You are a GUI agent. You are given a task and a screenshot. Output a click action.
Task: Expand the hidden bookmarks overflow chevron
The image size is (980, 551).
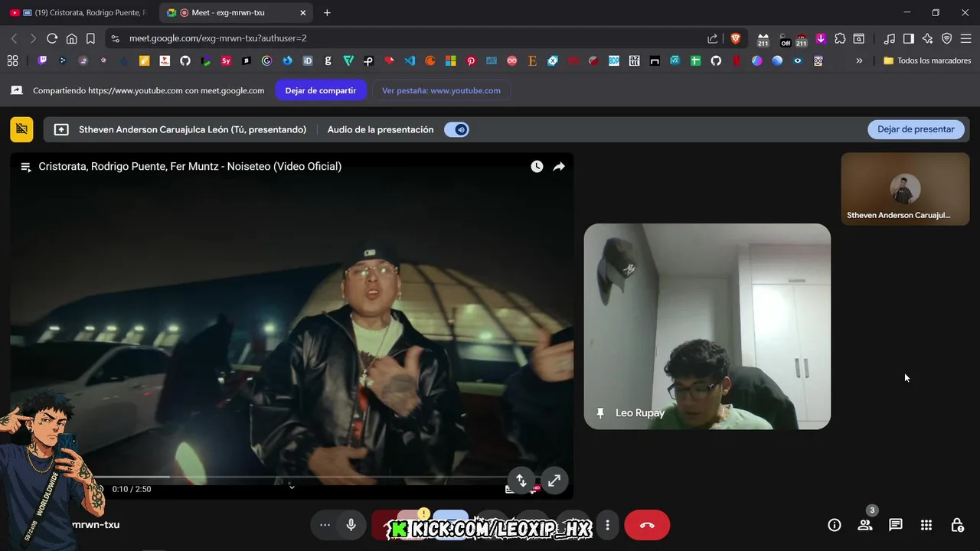[859, 60]
